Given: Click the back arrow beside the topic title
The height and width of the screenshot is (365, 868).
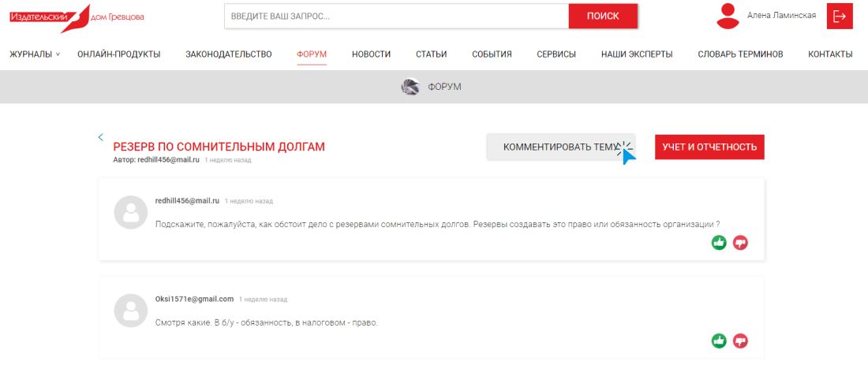Looking at the screenshot, I should click(x=101, y=137).
